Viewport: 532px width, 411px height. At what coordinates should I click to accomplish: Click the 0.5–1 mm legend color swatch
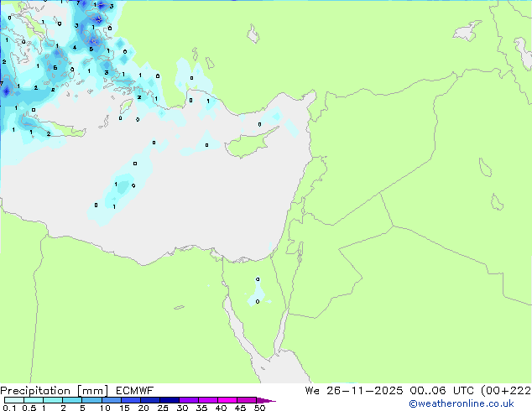point(34,400)
